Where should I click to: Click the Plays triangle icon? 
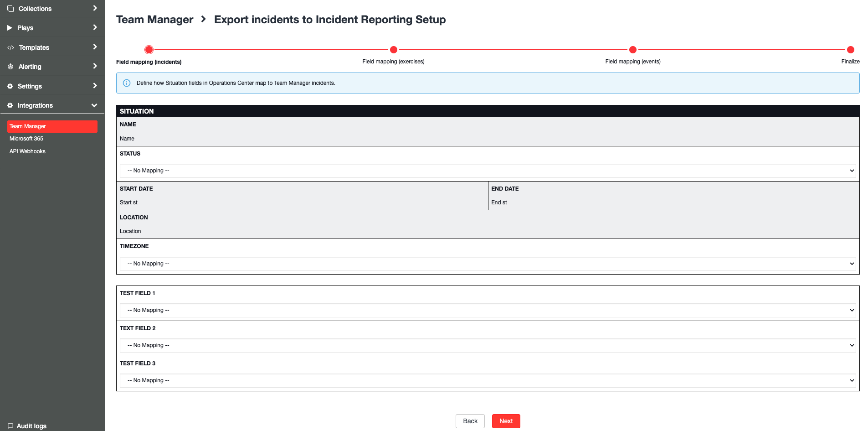pos(10,28)
